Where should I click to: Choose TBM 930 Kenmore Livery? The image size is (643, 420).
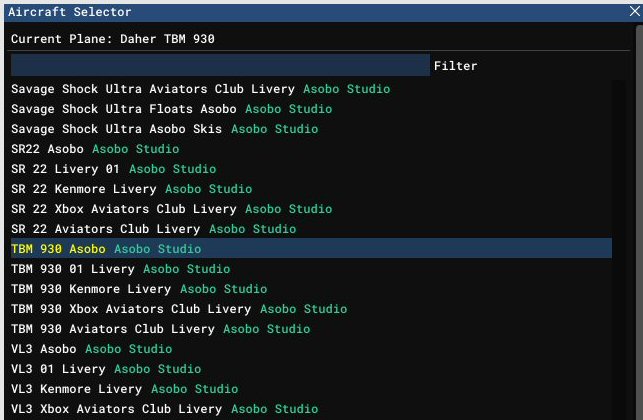[311, 289]
